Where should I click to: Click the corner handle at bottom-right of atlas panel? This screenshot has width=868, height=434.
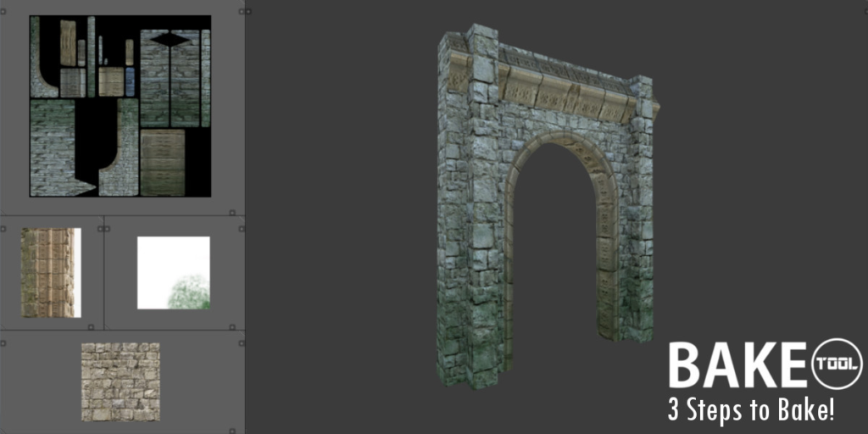tap(242, 209)
